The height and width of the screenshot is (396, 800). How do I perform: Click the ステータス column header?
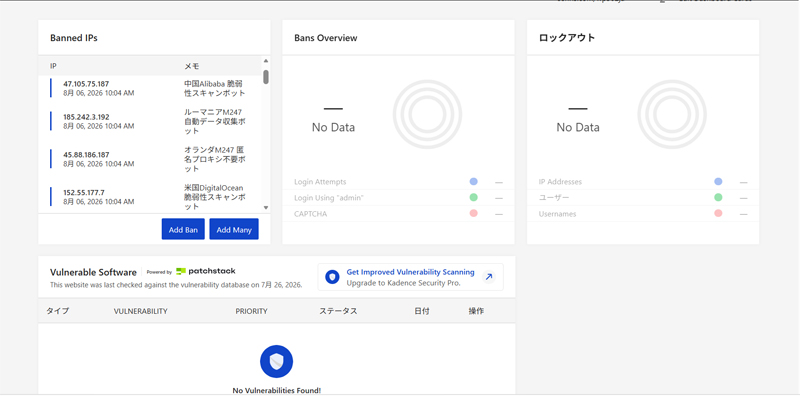click(338, 311)
